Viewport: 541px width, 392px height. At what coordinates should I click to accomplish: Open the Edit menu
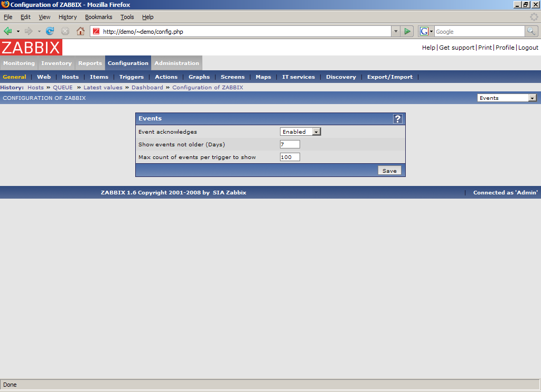click(x=25, y=17)
